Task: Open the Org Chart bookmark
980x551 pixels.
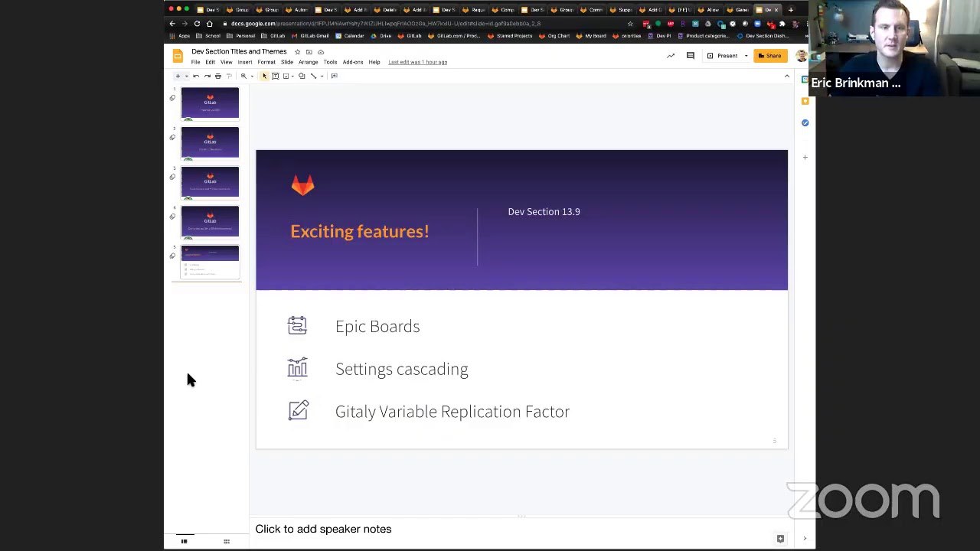Action: (554, 36)
